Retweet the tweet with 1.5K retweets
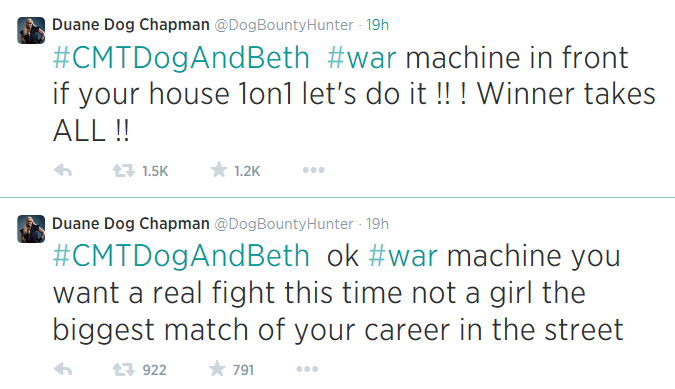Image resolution: width=675 pixels, height=389 pixels. coord(124,171)
